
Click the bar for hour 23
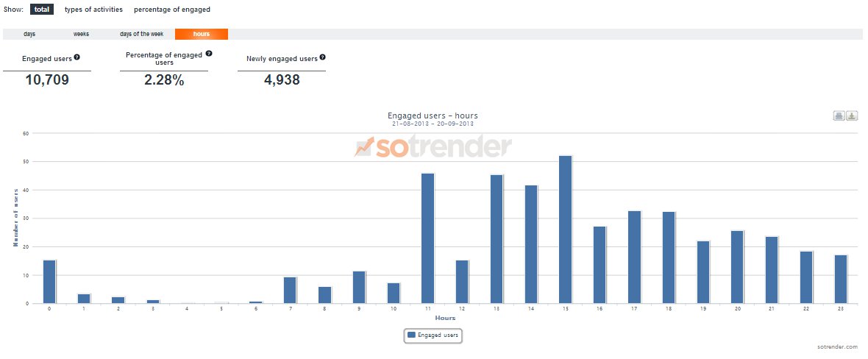tap(840, 279)
